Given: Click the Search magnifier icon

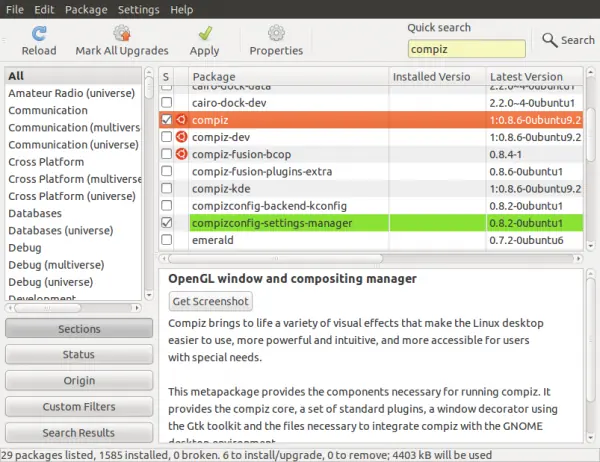Looking at the screenshot, I should pyautogui.click(x=549, y=40).
